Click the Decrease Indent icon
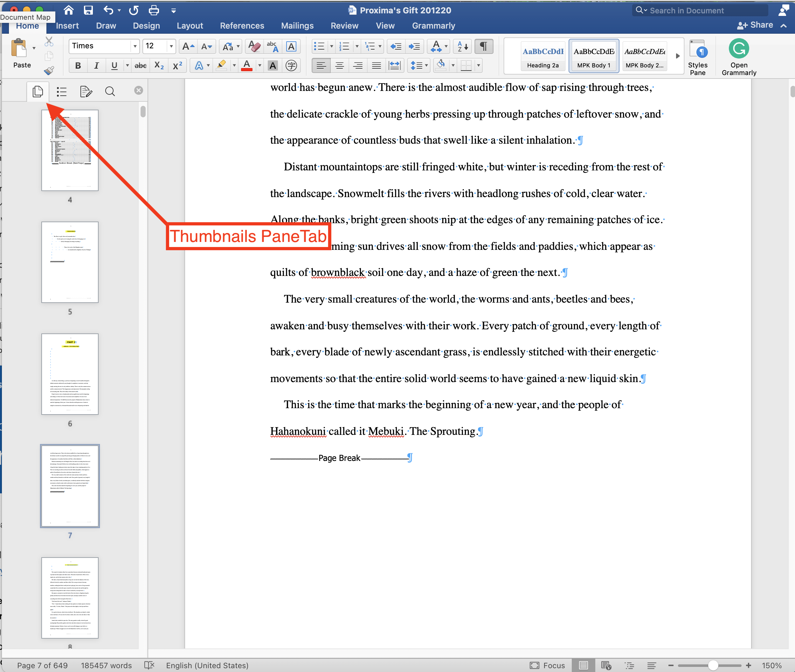The width and height of the screenshot is (795, 672). coord(396,46)
